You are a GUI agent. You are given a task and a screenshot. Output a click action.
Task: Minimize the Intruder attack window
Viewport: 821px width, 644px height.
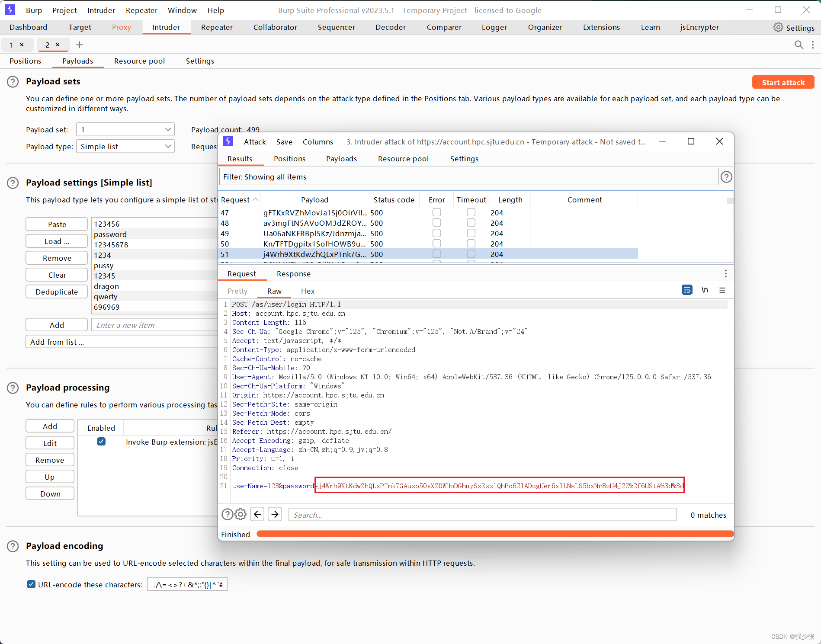pos(662,141)
